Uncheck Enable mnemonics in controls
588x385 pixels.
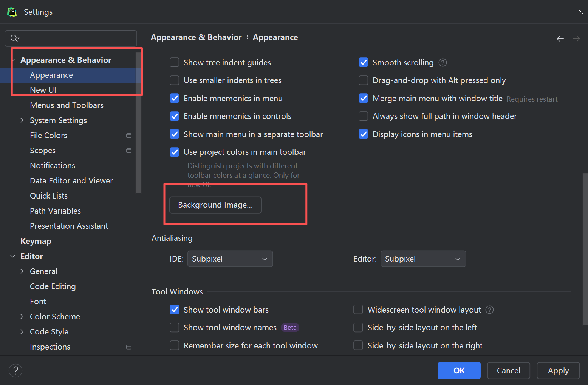pyautogui.click(x=174, y=116)
